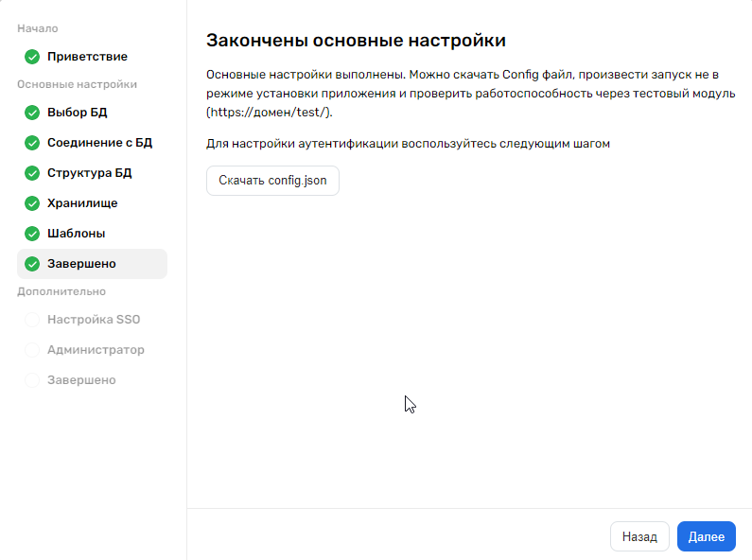Select the highlighted Завершено step label
This screenshot has height=560, width=752.
[x=81, y=264]
